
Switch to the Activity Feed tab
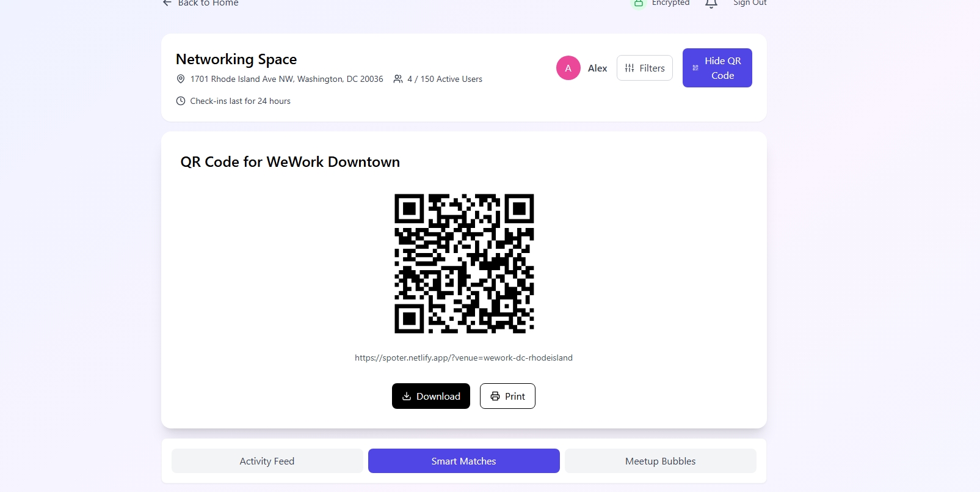coord(267,461)
